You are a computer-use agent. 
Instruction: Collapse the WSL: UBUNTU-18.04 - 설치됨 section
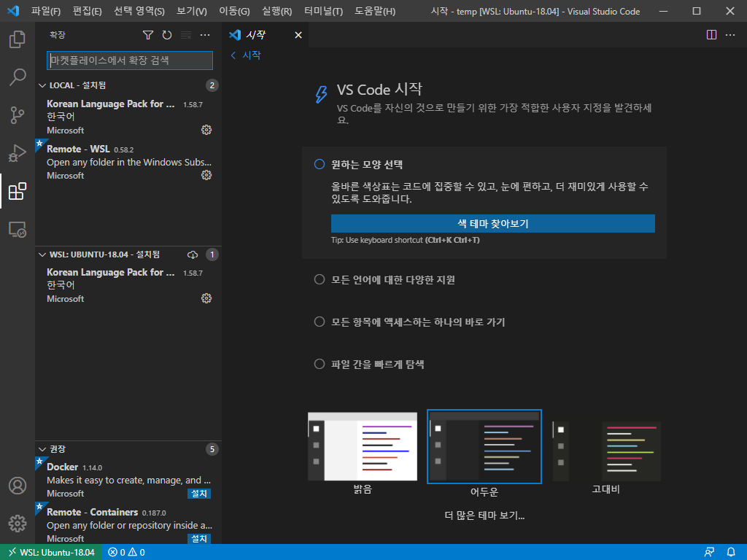[42, 254]
